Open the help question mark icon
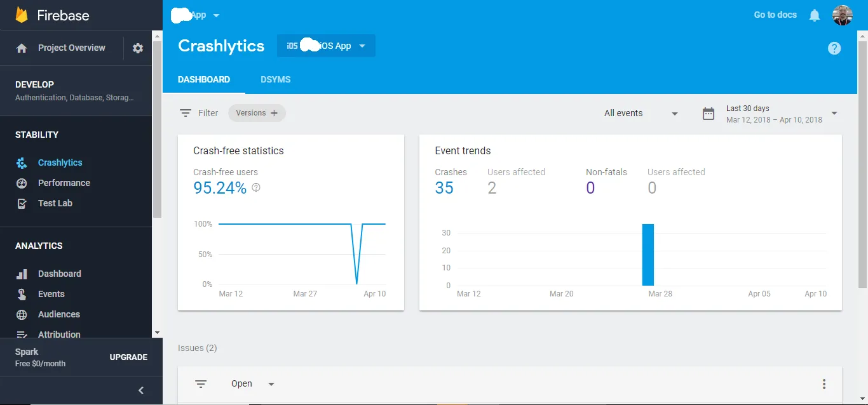This screenshot has height=405, width=868. pos(834,48)
